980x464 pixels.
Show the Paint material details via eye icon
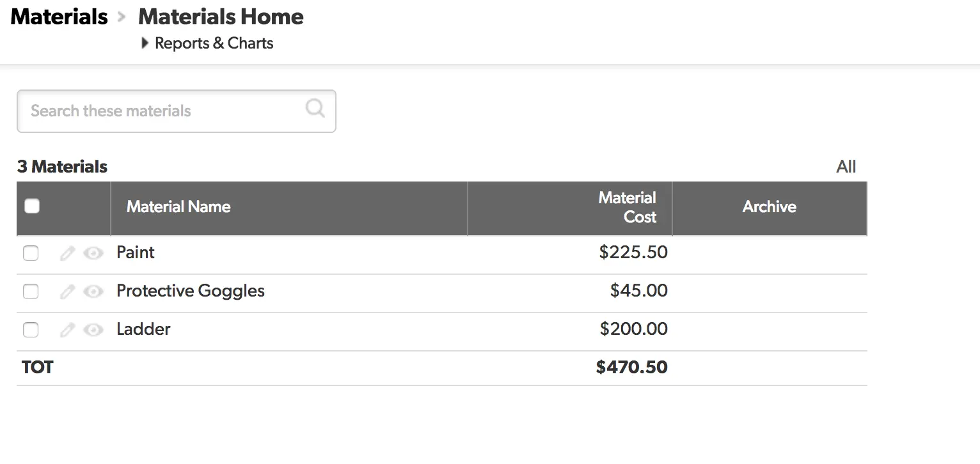tap(93, 253)
